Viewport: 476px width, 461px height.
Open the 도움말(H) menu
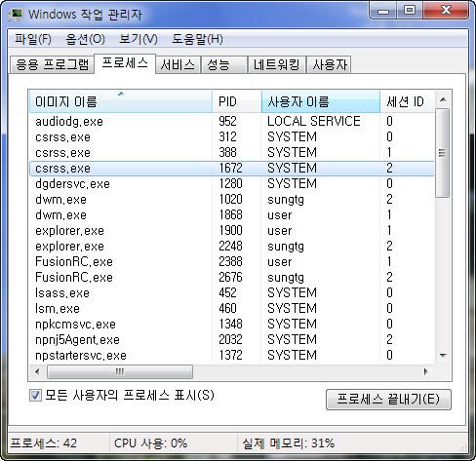point(197,39)
